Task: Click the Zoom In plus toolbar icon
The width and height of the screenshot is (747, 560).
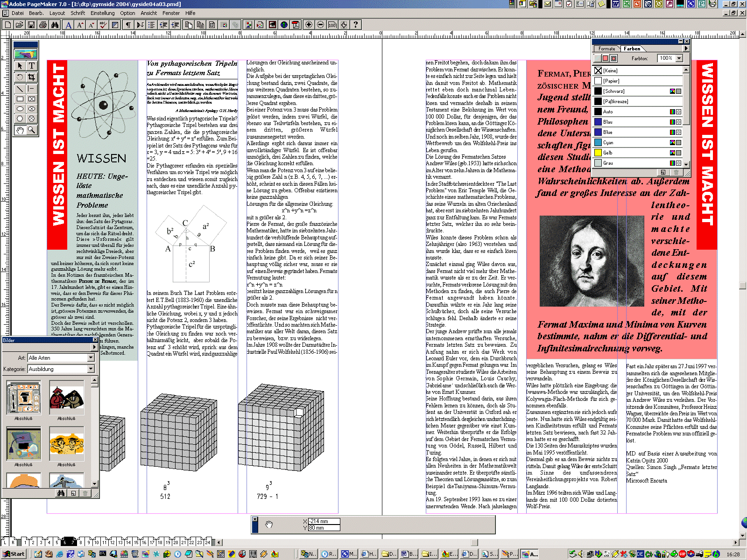Action: click(x=309, y=25)
